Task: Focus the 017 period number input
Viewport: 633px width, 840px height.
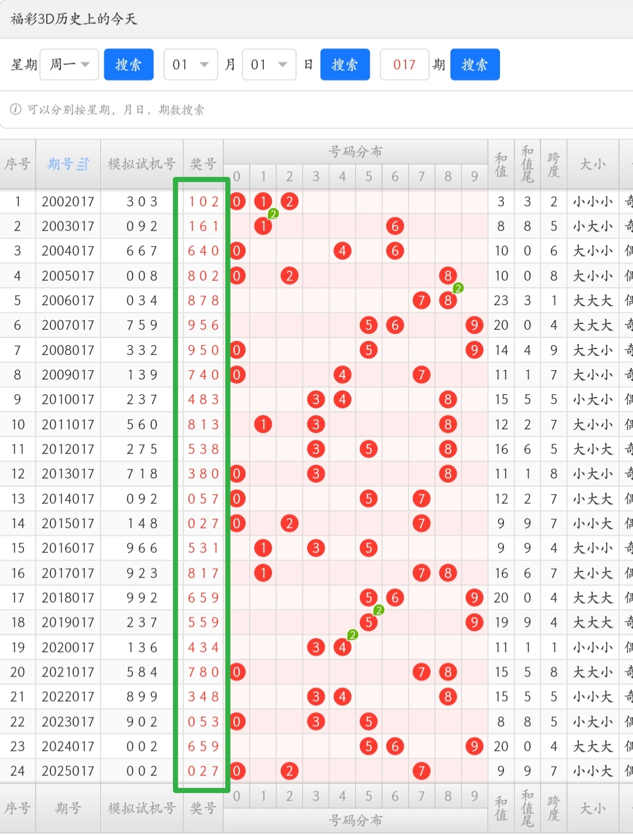Action: point(404,64)
